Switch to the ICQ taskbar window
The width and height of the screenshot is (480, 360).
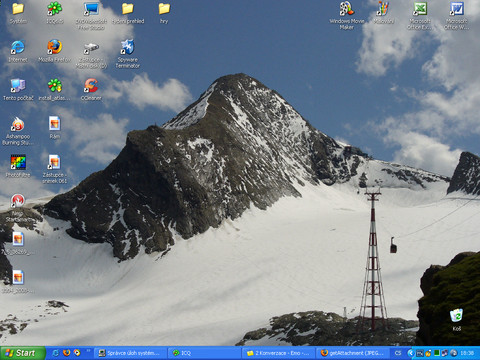pyautogui.click(x=204, y=353)
